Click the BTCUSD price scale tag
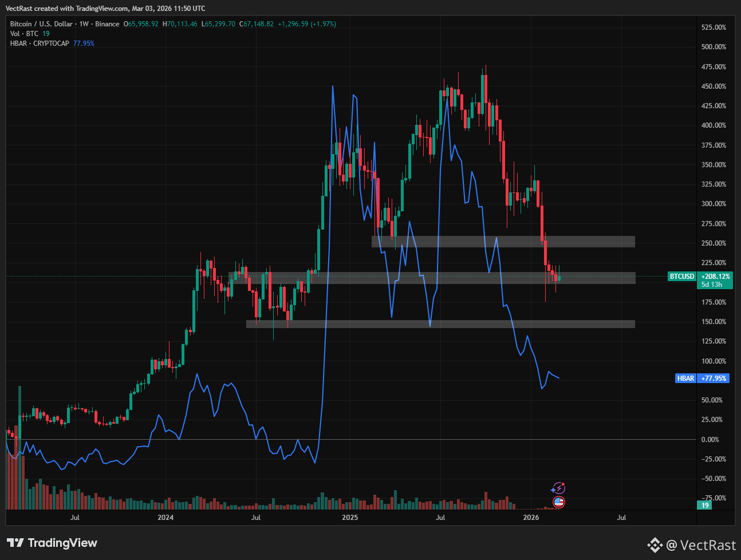Screen dimensions: 741x560 point(682,277)
